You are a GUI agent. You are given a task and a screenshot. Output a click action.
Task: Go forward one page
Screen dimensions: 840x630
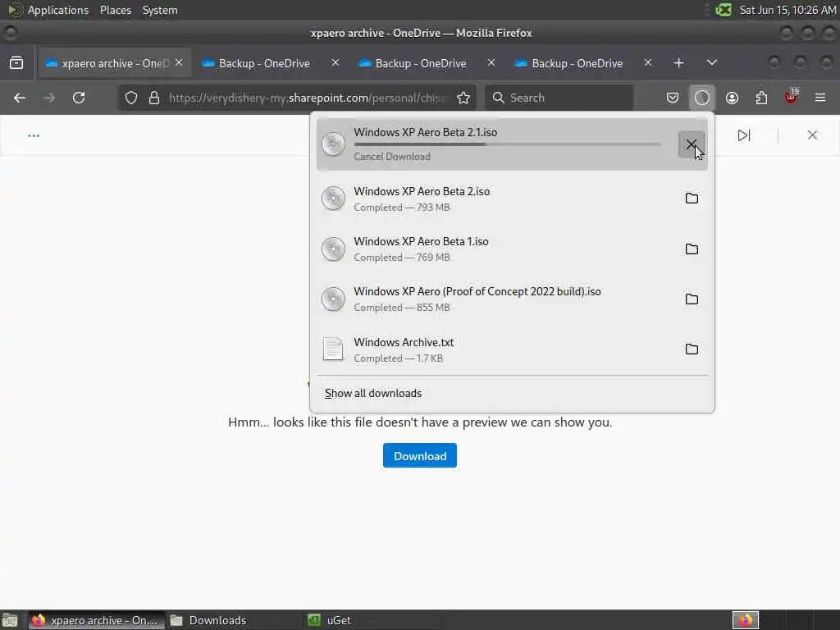pyautogui.click(x=49, y=98)
